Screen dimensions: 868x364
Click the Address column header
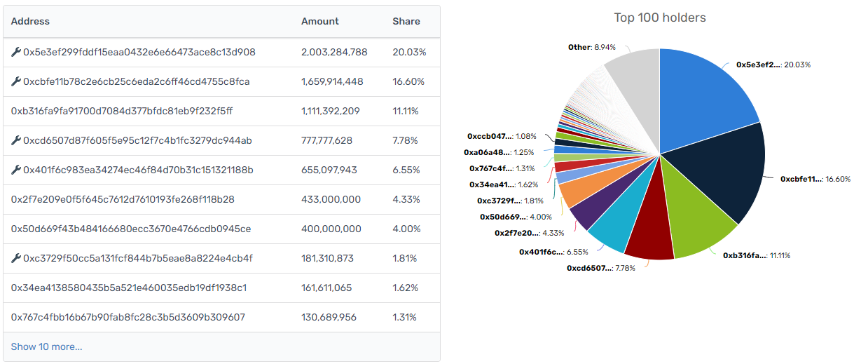pyautogui.click(x=30, y=22)
